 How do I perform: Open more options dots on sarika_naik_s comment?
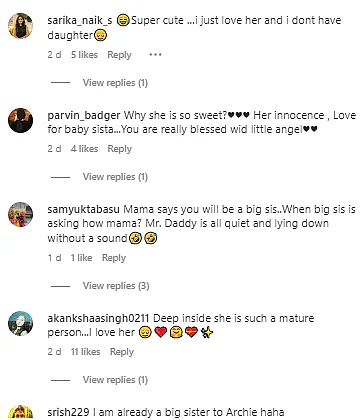click(155, 55)
